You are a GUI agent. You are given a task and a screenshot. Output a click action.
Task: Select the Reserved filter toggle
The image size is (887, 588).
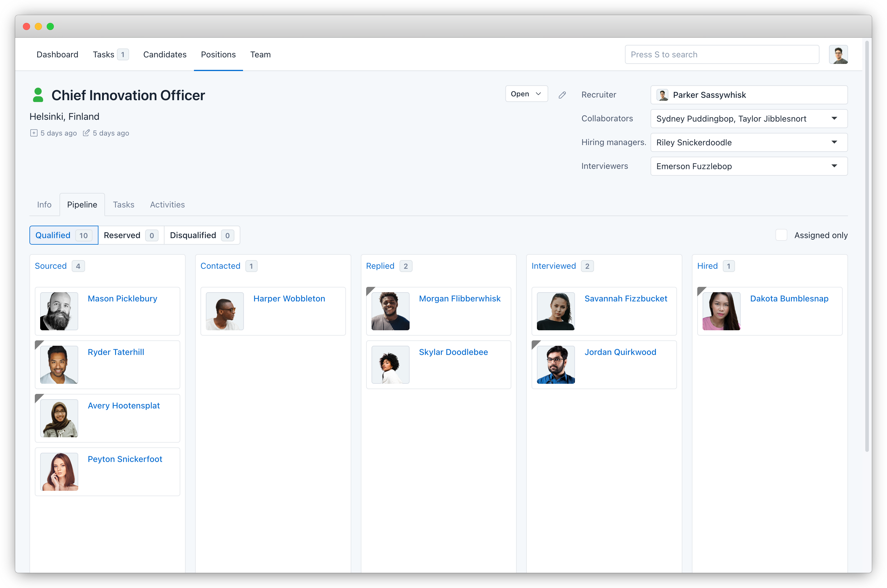pos(131,235)
